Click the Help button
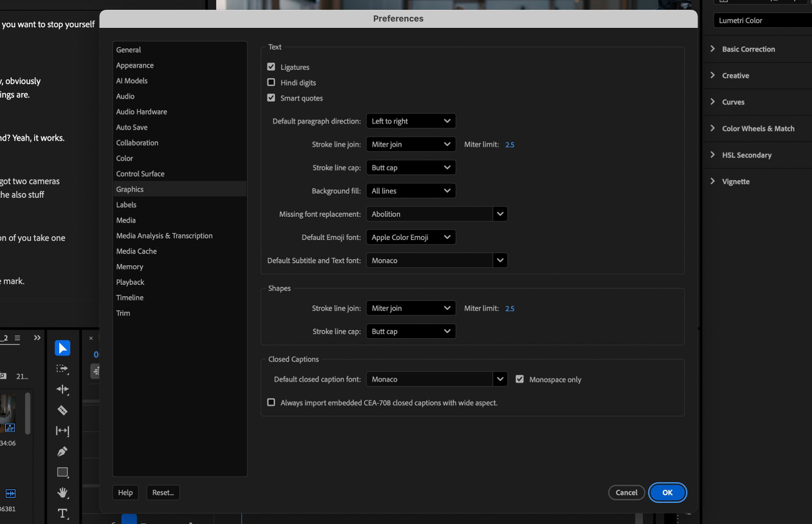 tap(125, 493)
